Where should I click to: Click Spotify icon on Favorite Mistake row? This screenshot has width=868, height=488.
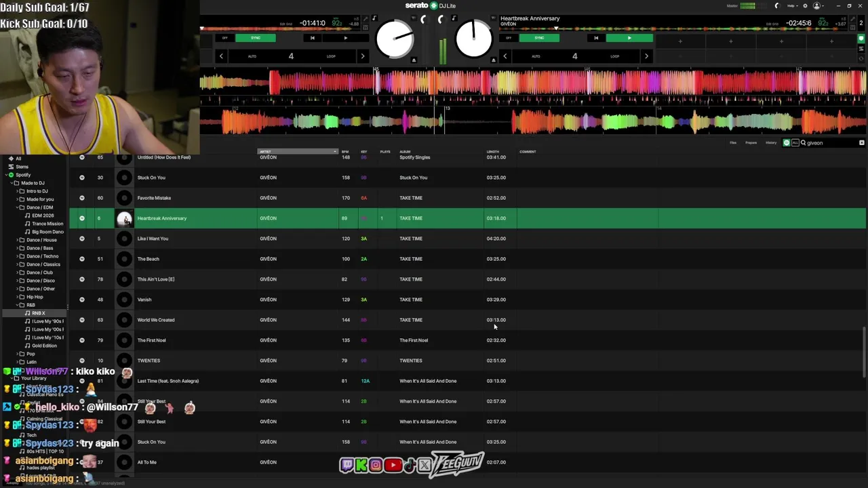[x=82, y=198]
